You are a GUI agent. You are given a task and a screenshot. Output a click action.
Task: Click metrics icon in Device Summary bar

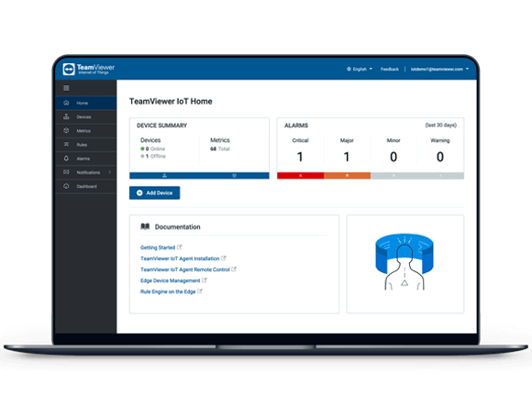pos(234,176)
